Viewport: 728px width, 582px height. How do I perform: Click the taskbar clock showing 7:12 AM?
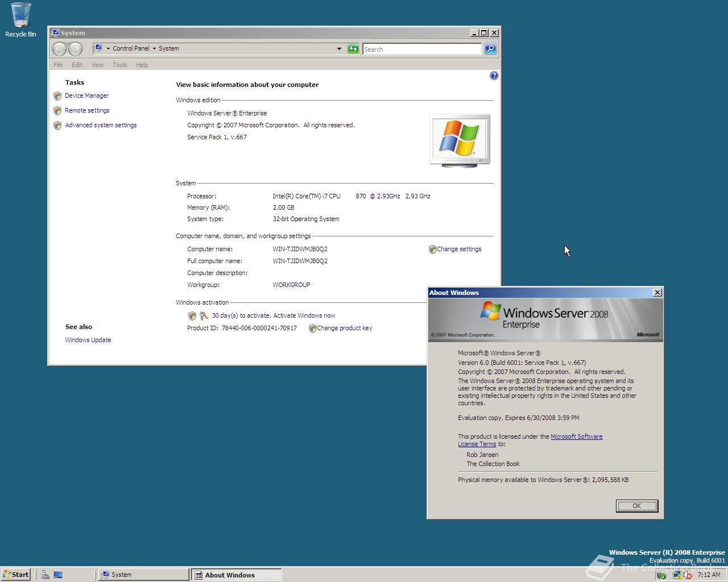click(709, 575)
